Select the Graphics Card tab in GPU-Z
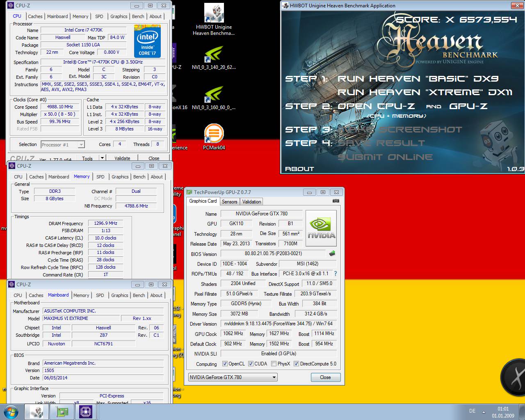The image size is (525, 420). [x=203, y=201]
